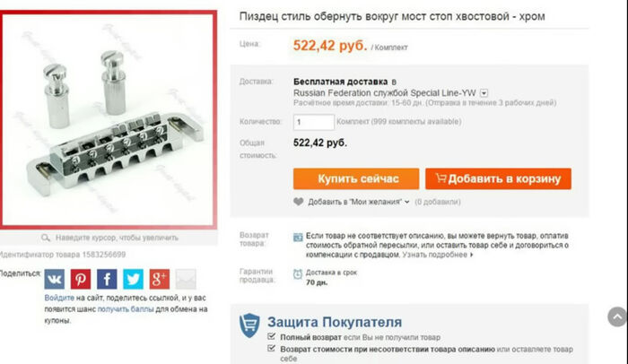Open the 'Войдите' login link
This screenshot has height=364, width=628.
[x=59, y=298]
